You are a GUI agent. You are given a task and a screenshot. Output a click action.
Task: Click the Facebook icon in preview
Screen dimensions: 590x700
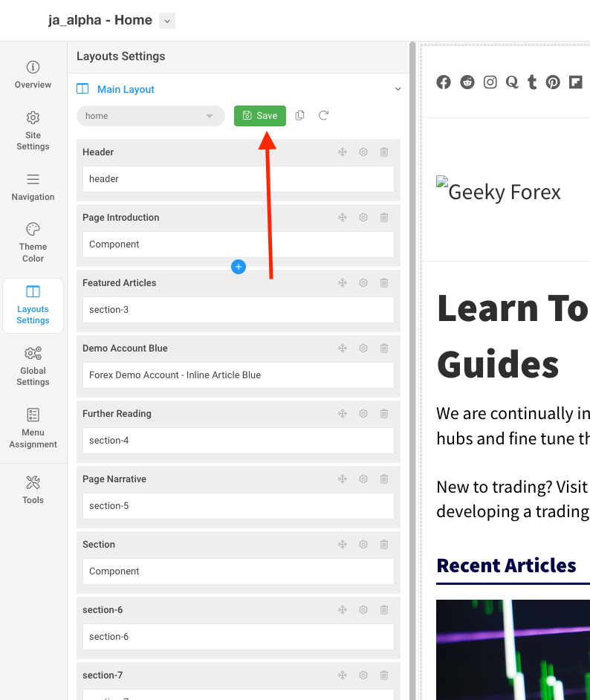[x=444, y=82]
